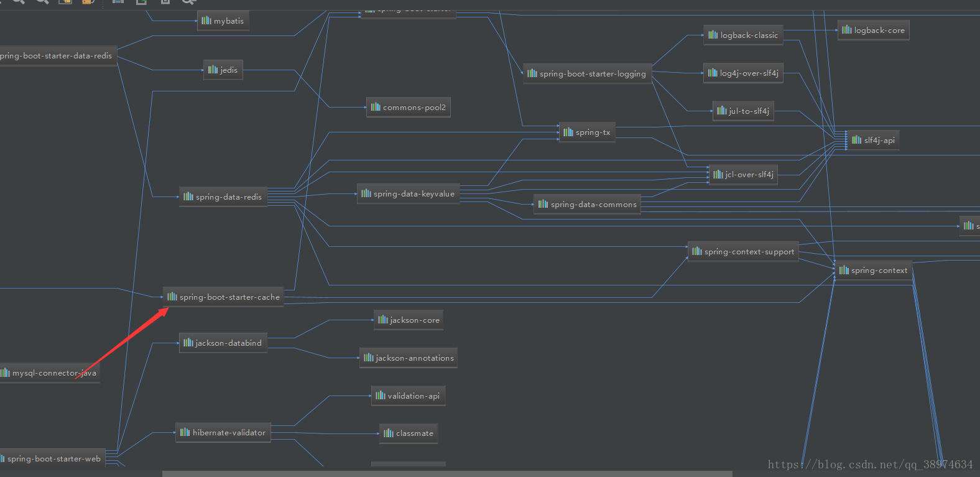980x477 pixels.
Task: Select the jackson-databind node
Action: (223, 343)
